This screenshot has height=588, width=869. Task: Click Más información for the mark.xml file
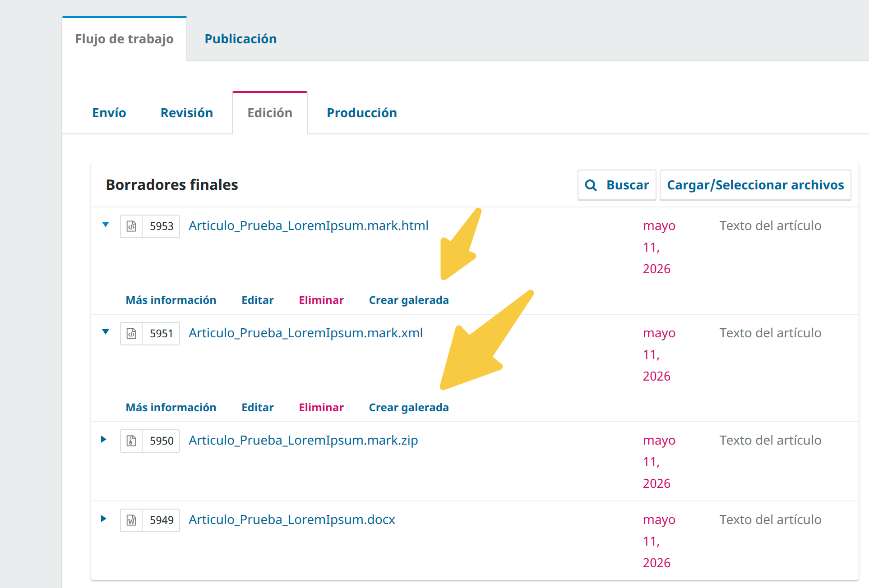tap(171, 408)
